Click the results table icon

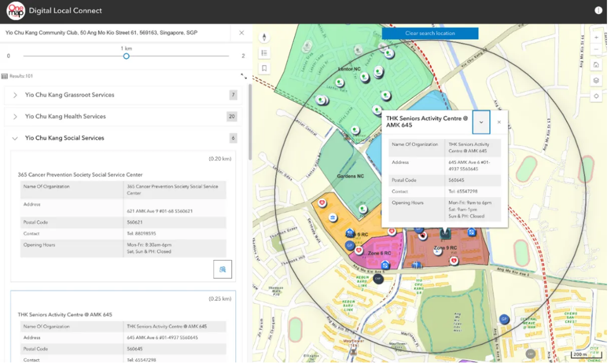click(5, 76)
